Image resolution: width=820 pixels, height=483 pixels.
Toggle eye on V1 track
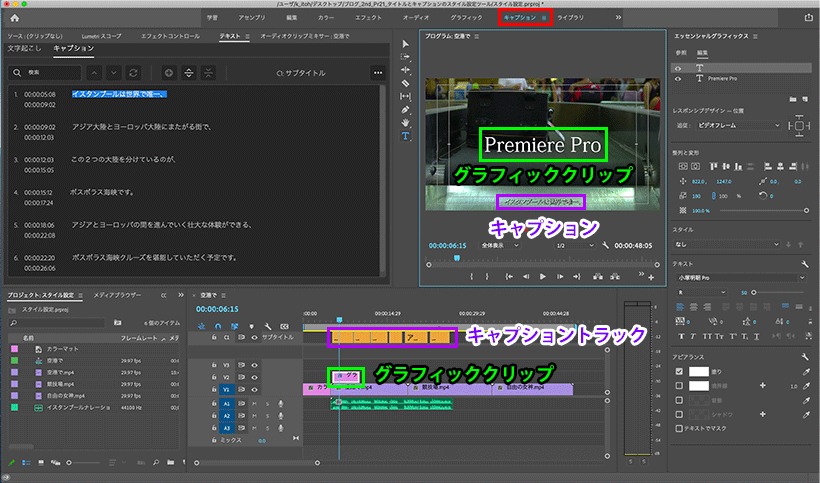[x=255, y=389]
